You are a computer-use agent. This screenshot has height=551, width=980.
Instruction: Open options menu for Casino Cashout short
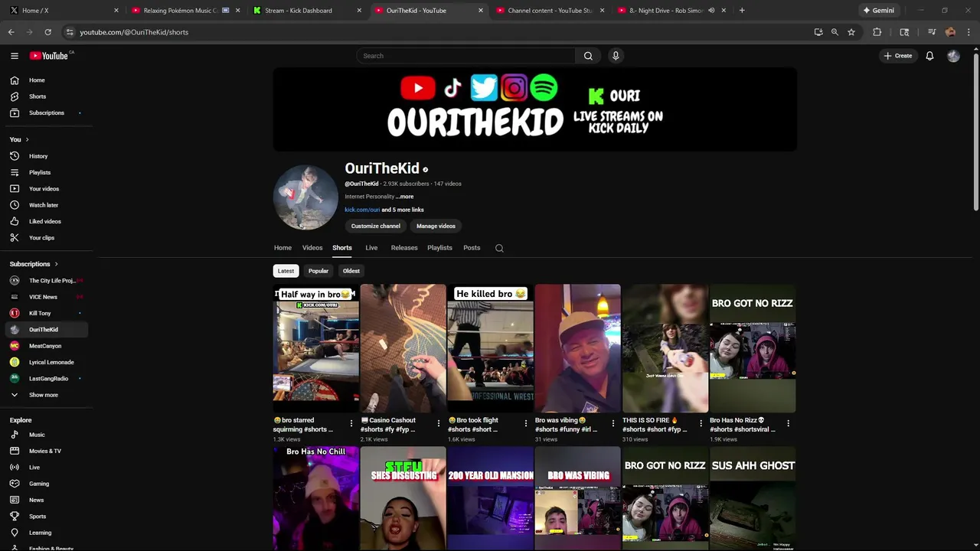pyautogui.click(x=439, y=423)
